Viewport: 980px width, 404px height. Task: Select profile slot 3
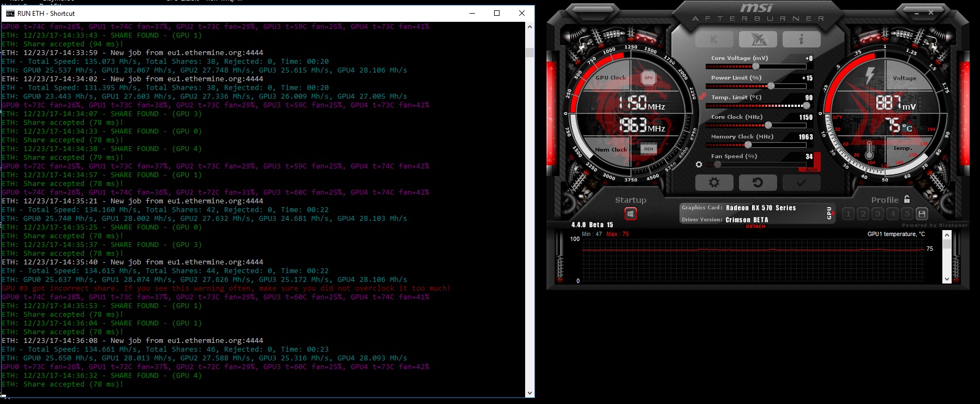click(877, 214)
